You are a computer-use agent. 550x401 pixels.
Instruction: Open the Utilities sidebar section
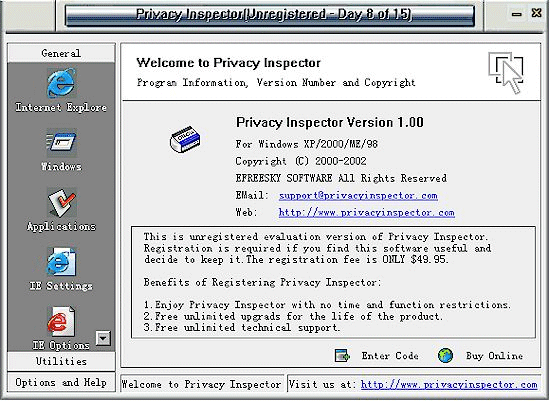(61, 361)
